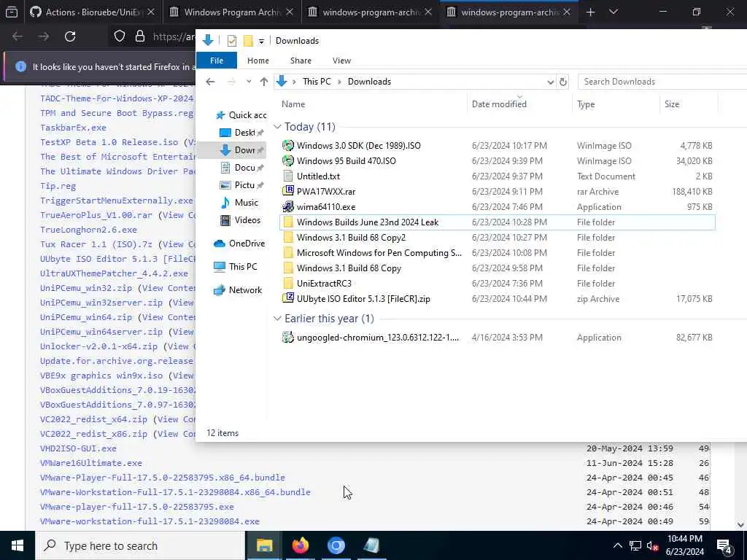Screen dimensions: 747x560
Task: Select Desktop in navigation pane
Action: pos(241,133)
